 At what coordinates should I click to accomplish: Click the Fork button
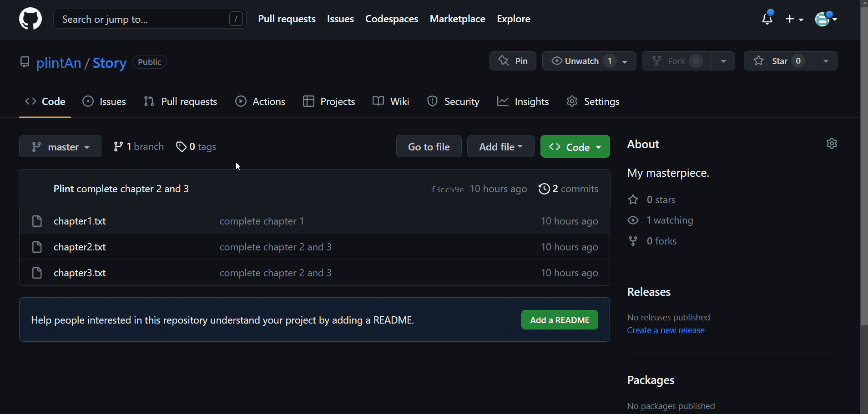(677, 61)
